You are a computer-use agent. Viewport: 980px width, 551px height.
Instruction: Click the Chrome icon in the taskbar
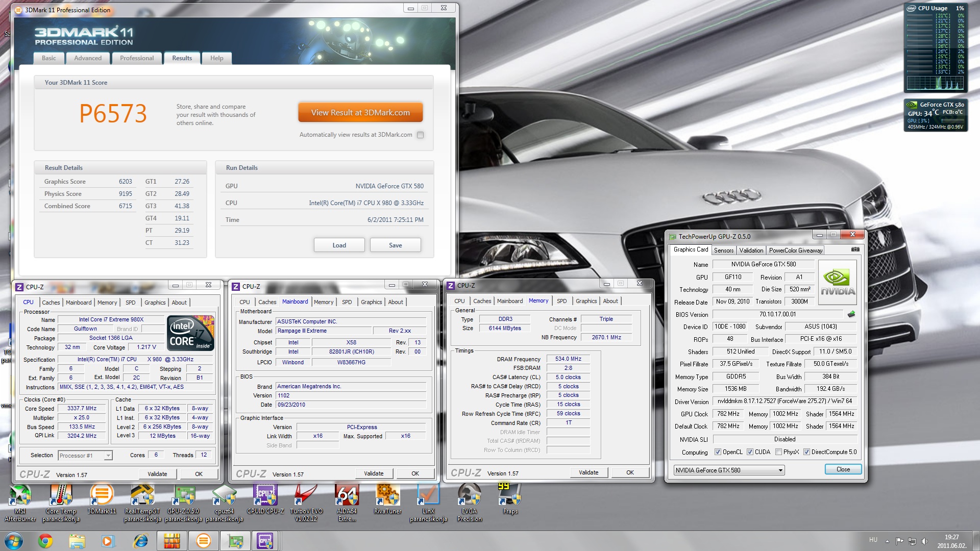45,540
